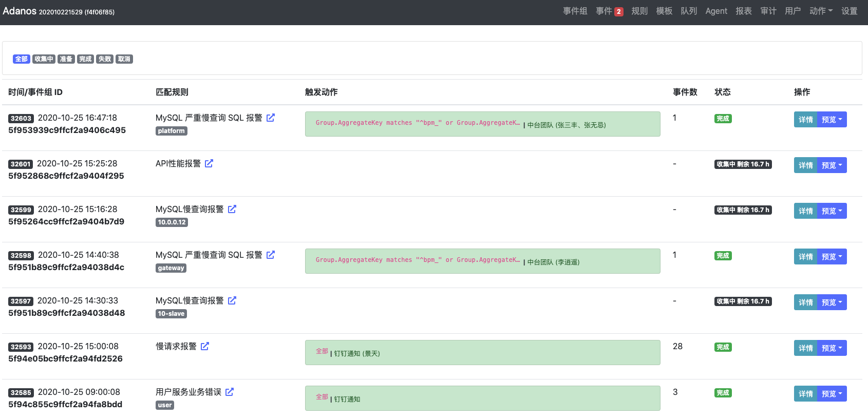
Task: View 详情 for event group 32598
Action: pyautogui.click(x=805, y=257)
